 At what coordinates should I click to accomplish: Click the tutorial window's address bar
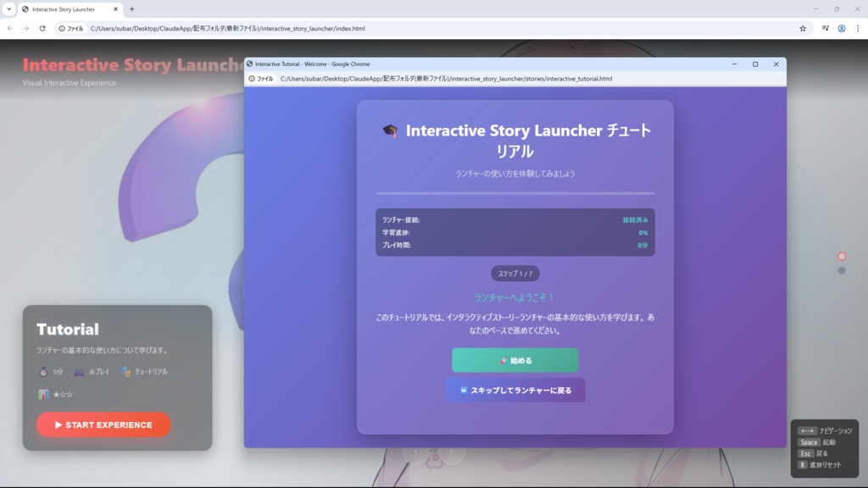point(509,78)
